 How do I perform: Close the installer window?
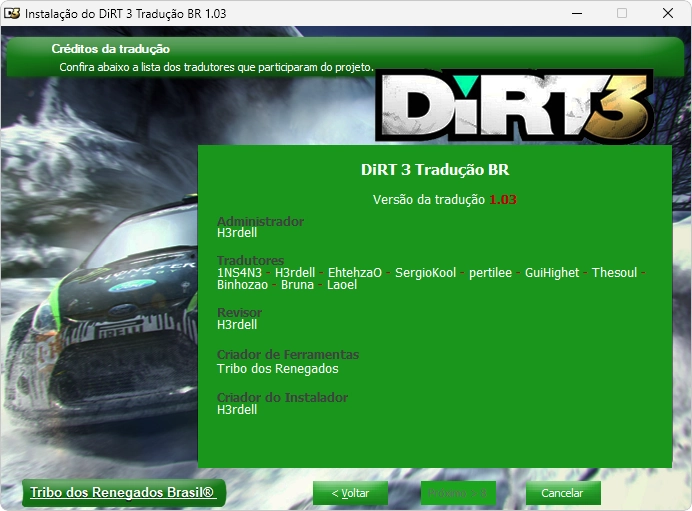pos(668,13)
